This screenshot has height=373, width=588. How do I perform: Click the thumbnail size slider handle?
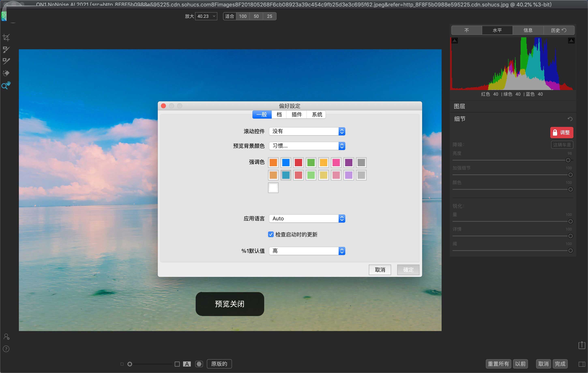[130, 364]
